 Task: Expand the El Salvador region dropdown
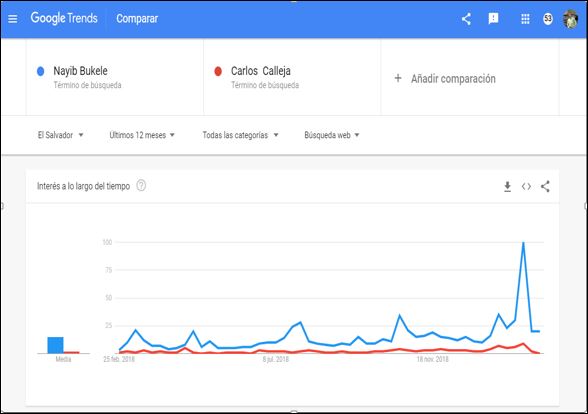(60, 135)
